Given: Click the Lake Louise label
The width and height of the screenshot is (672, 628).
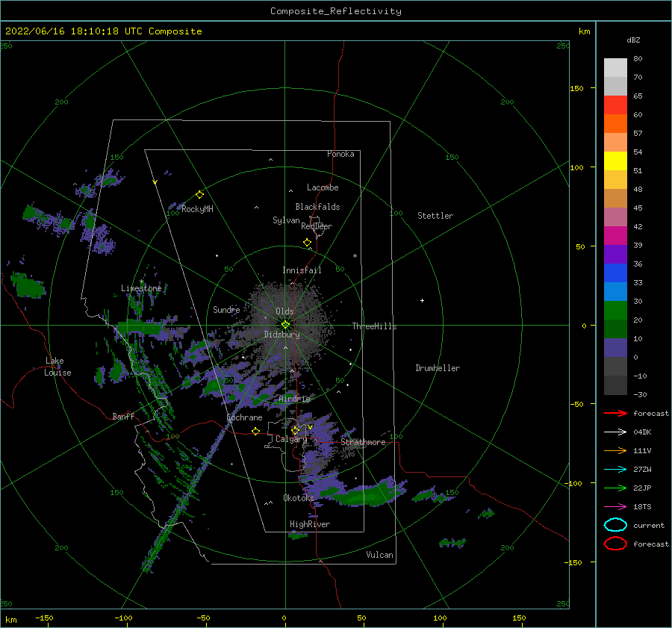Looking at the screenshot, I should 57,367.
